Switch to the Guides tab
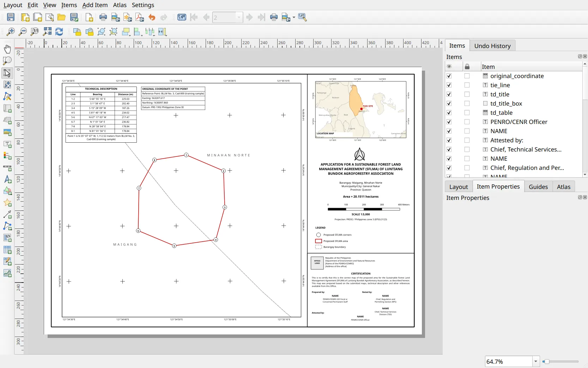 [x=538, y=187]
